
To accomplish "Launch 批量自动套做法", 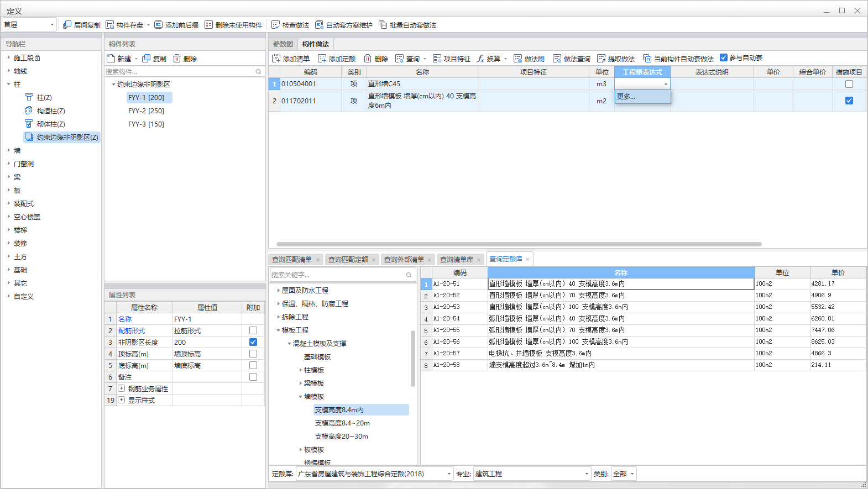I will (x=407, y=25).
